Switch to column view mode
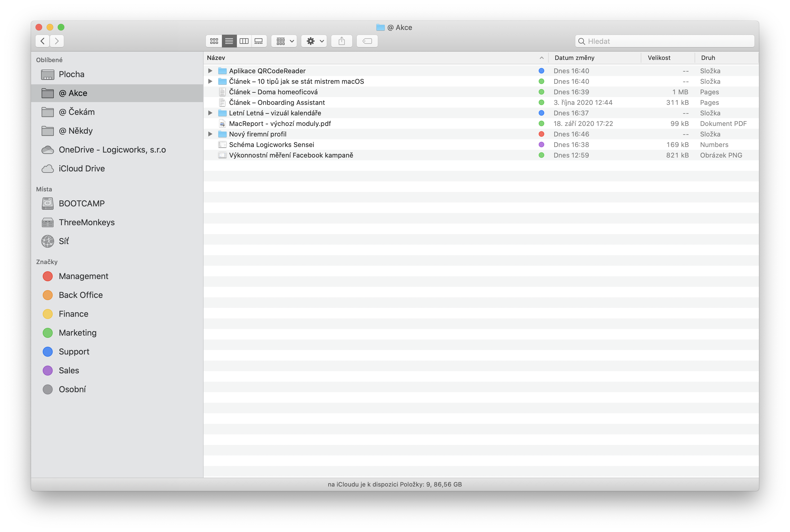 (244, 41)
